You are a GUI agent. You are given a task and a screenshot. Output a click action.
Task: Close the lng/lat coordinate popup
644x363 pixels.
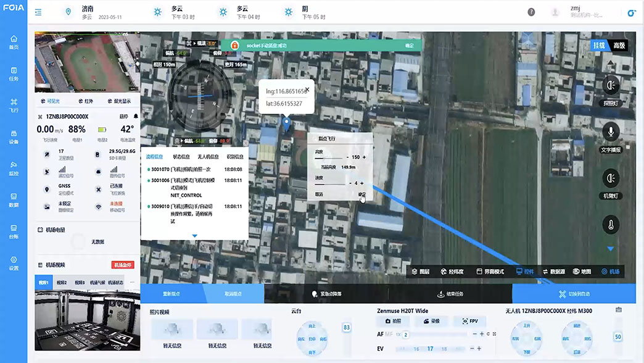point(307,90)
